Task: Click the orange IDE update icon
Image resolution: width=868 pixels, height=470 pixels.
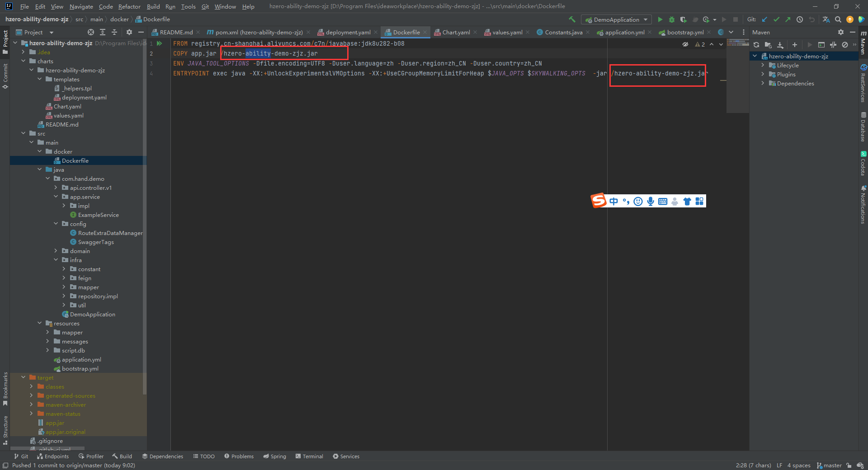Action: pyautogui.click(x=850, y=19)
